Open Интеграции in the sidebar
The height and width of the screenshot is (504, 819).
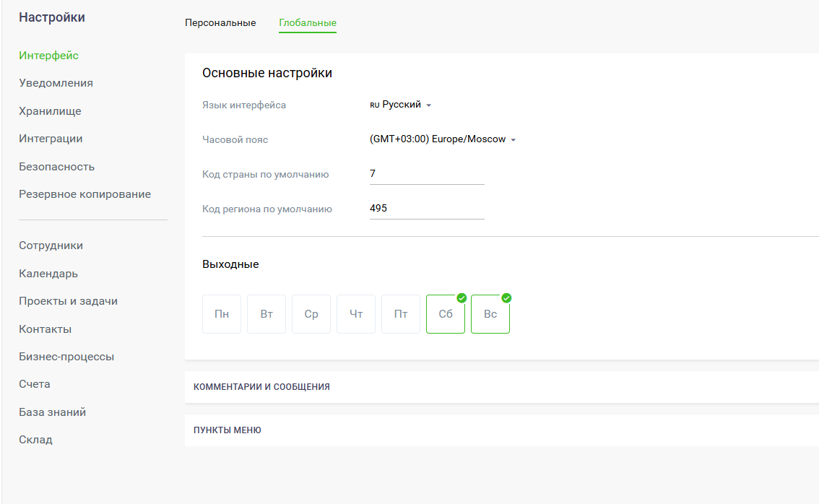(51, 139)
